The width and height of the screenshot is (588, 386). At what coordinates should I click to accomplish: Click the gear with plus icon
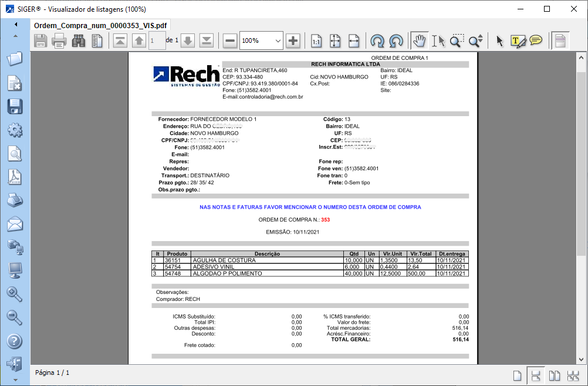tap(14, 130)
